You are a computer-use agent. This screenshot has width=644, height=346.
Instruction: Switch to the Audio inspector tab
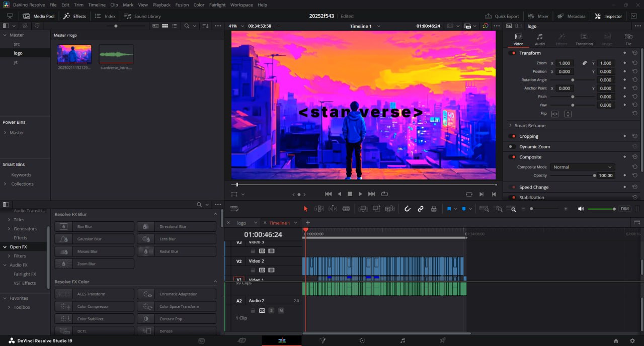coord(539,39)
